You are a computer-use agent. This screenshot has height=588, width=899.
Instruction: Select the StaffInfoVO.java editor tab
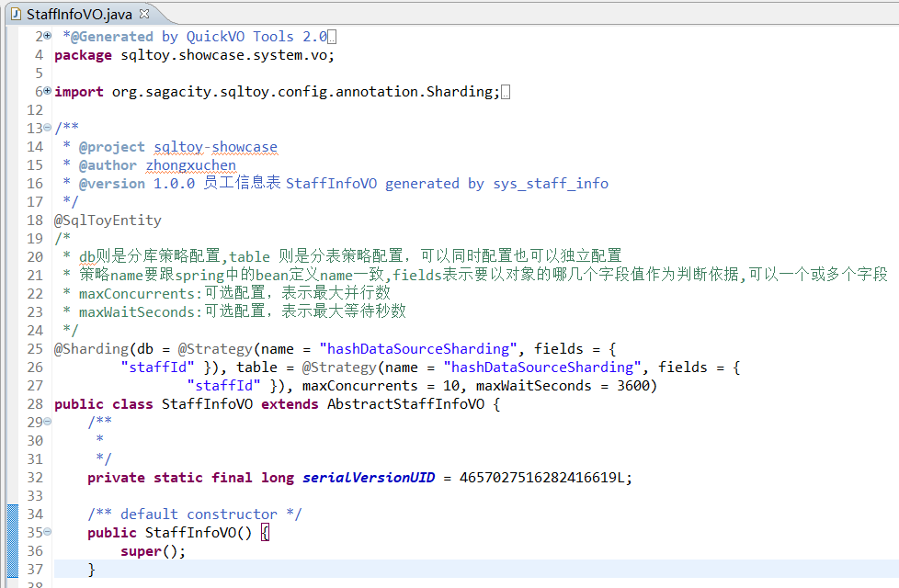pos(80,14)
